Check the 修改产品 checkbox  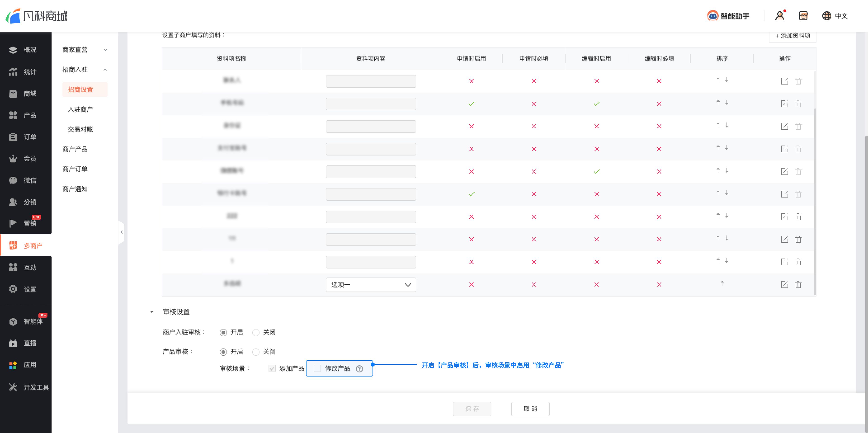pos(317,368)
